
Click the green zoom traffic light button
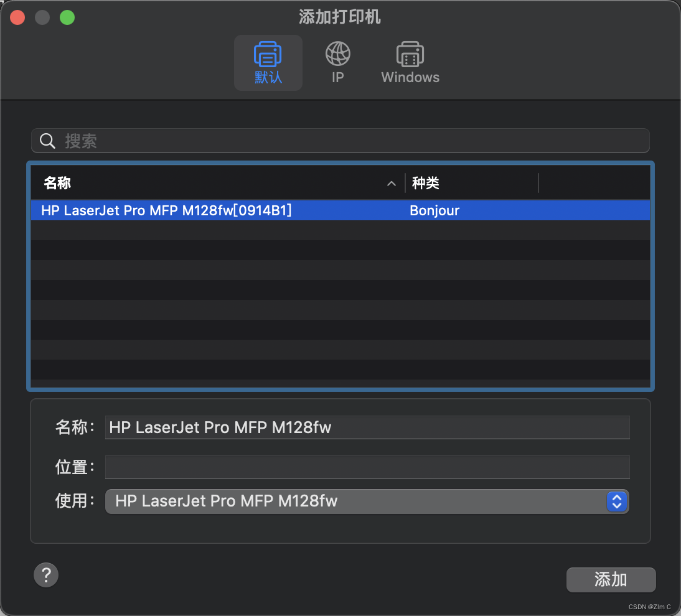[67, 17]
